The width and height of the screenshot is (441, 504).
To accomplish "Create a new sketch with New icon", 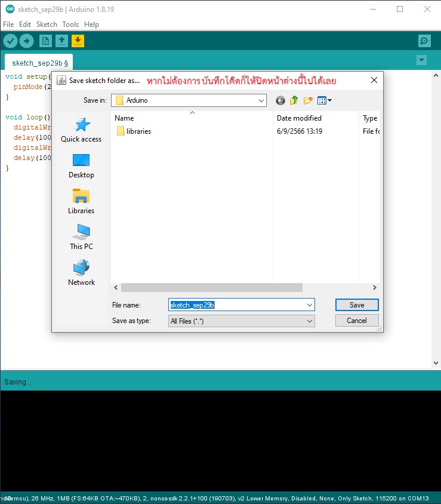I will (x=45, y=41).
